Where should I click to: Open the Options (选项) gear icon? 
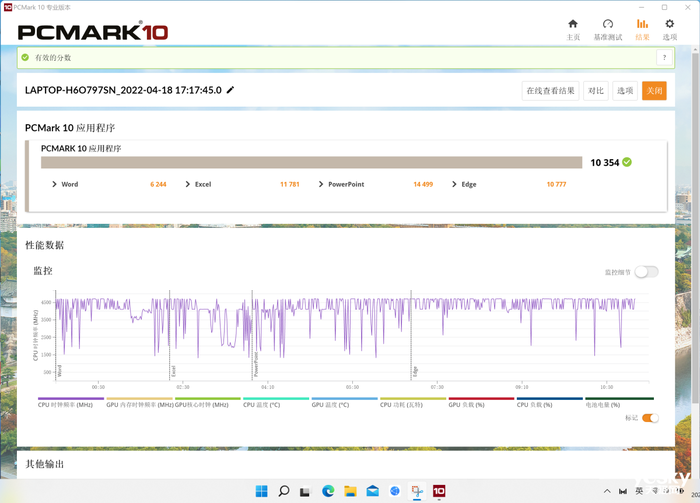coord(669,24)
